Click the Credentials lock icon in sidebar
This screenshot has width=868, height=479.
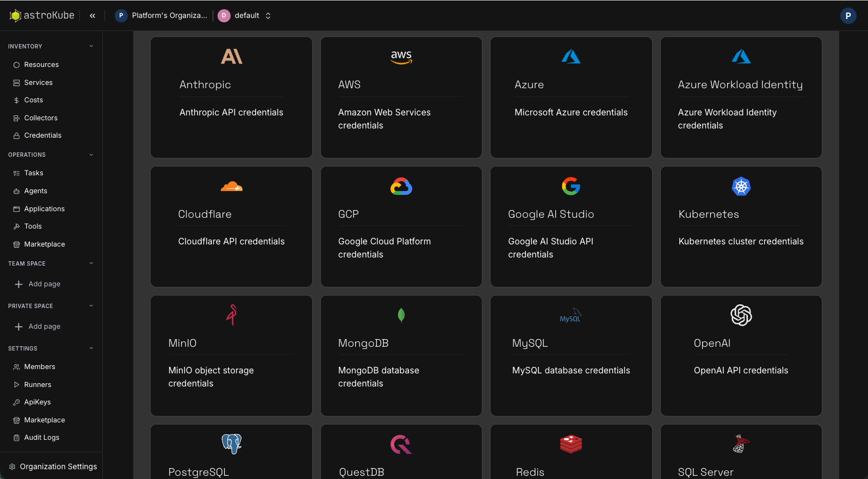[x=17, y=136]
